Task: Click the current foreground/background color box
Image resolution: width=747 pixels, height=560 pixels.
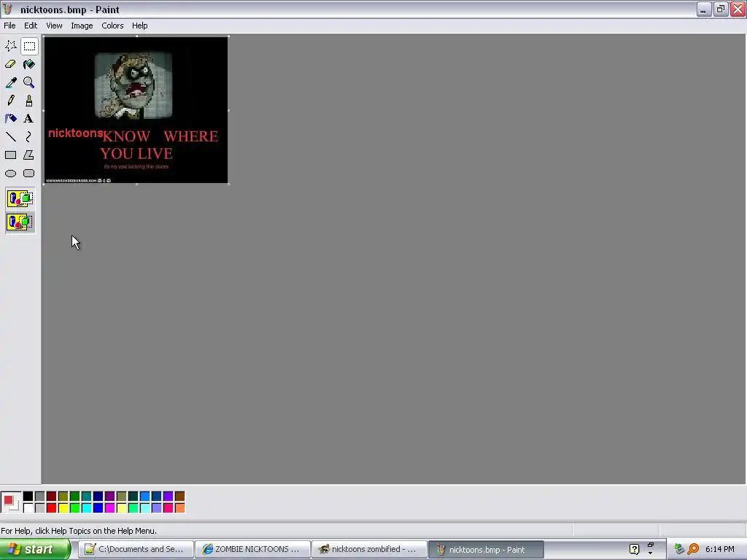Action: [x=10, y=502]
